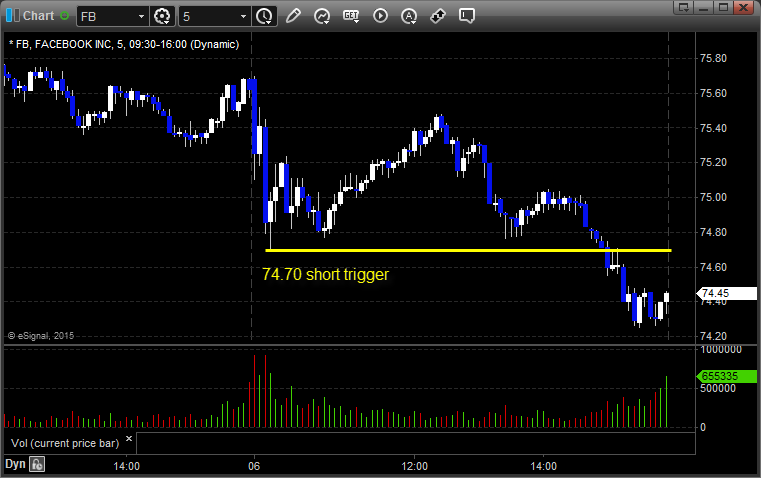The image size is (761, 478).
Task: Click the trade arrows icon
Action: 438,16
